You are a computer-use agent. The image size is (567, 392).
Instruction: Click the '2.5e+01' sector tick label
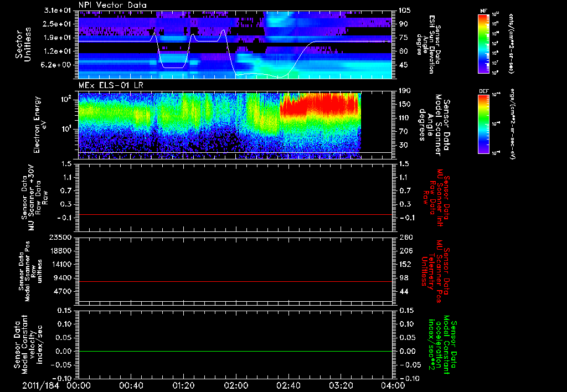[x=58, y=24]
